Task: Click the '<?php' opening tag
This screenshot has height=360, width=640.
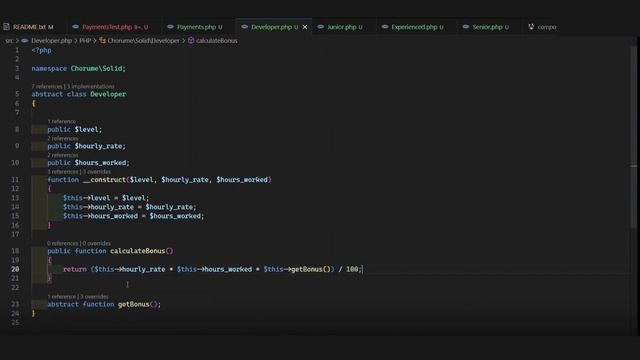Action: tap(42, 50)
